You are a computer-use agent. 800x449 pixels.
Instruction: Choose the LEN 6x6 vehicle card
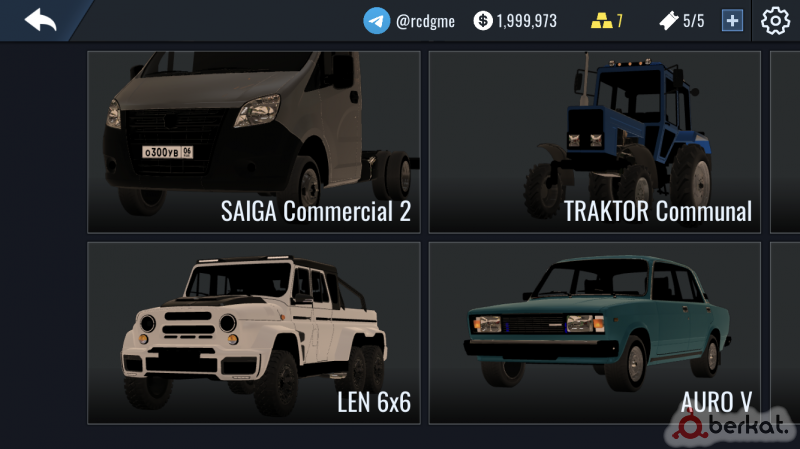254,333
